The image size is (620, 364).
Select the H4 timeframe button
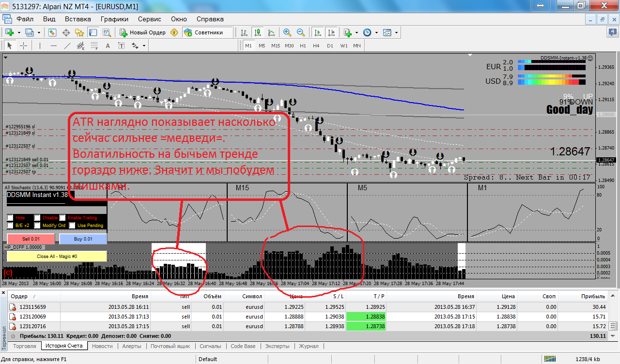(x=316, y=45)
